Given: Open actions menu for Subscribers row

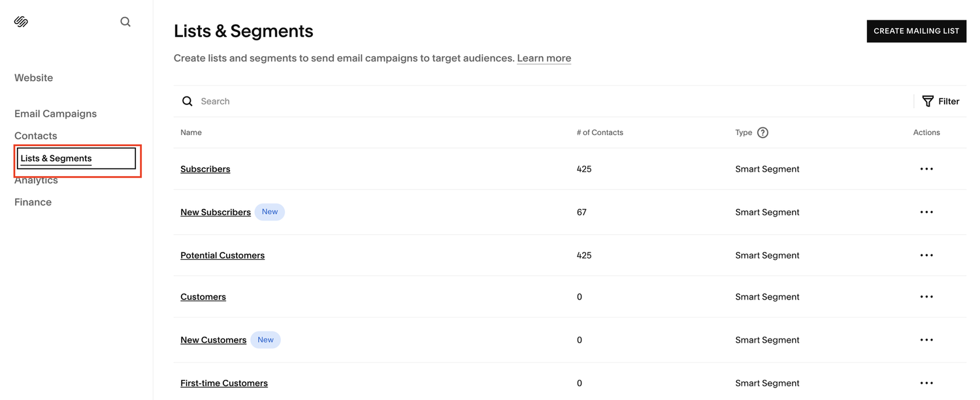Looking at the screenshot, I should tap(926, 169).
